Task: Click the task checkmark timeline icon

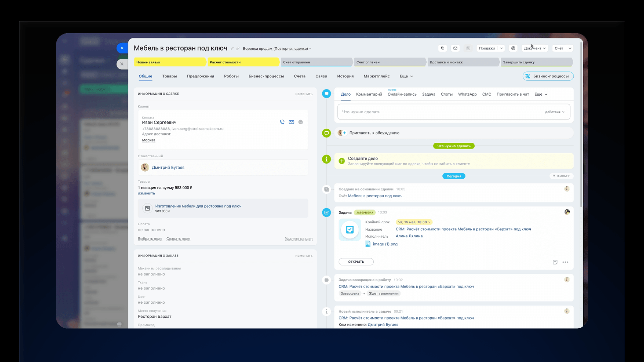Action: [326, 213]
